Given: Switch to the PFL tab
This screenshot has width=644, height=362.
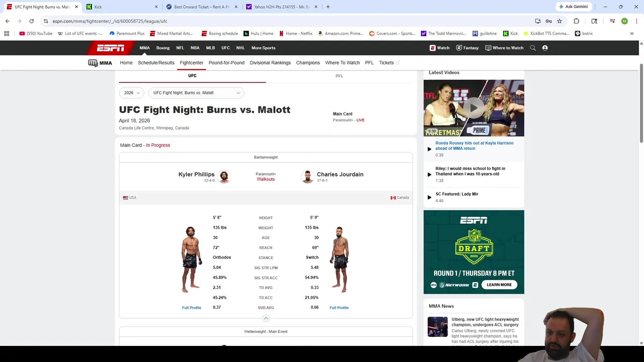Looking at the screenshot, I should pyautogui.click(x=339, y=76).
